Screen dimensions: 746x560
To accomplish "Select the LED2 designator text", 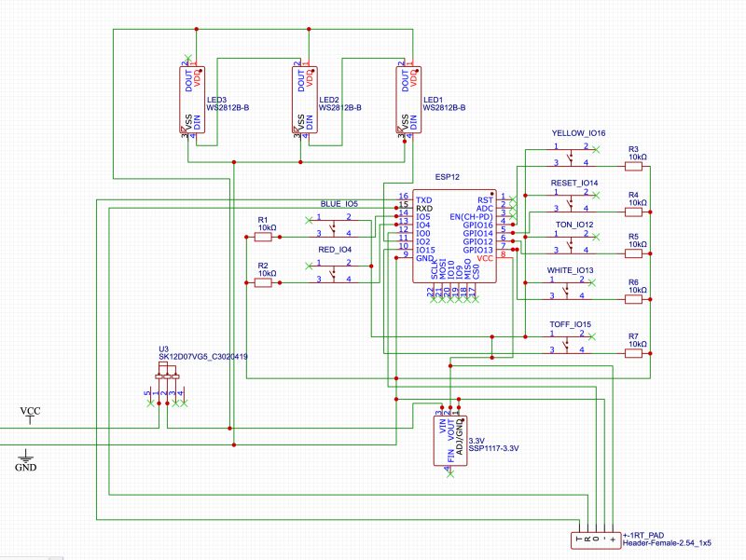I will point(329,100).
